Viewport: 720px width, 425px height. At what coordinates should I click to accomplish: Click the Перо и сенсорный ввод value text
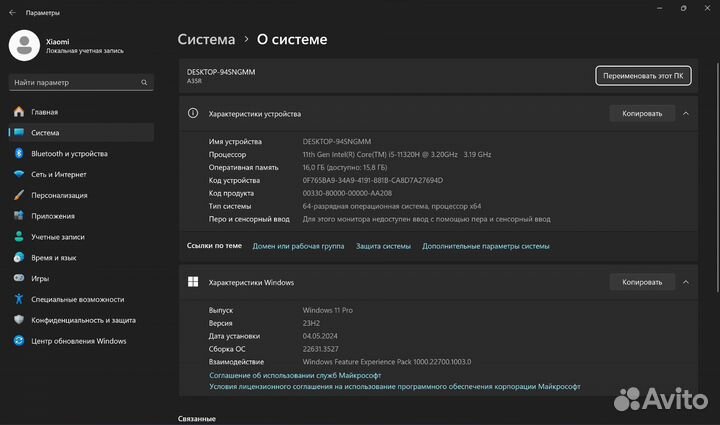point(426,219)
